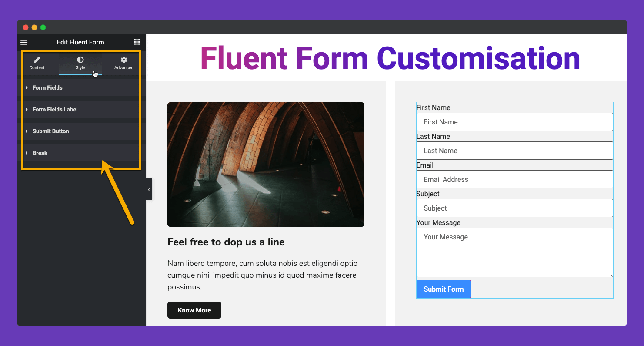This screenshot has width=644, height=346.
Task: Click the First Name input field
Action: (x=515, y=122)
